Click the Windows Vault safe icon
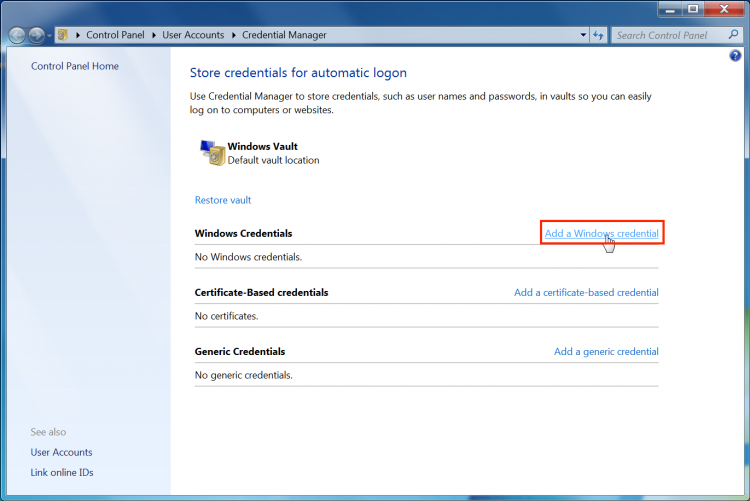This screenshot has width=750, height=501. click(x=212, y=153)
